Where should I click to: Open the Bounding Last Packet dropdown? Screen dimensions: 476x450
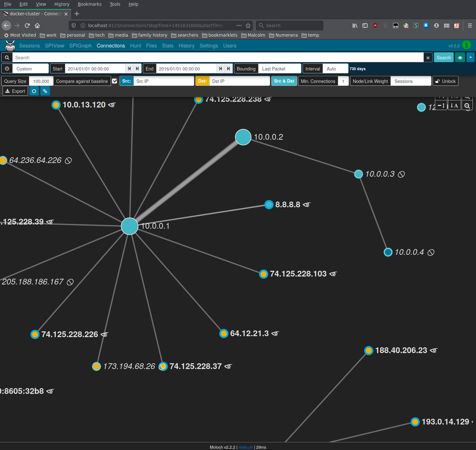[x=280, y=68]
